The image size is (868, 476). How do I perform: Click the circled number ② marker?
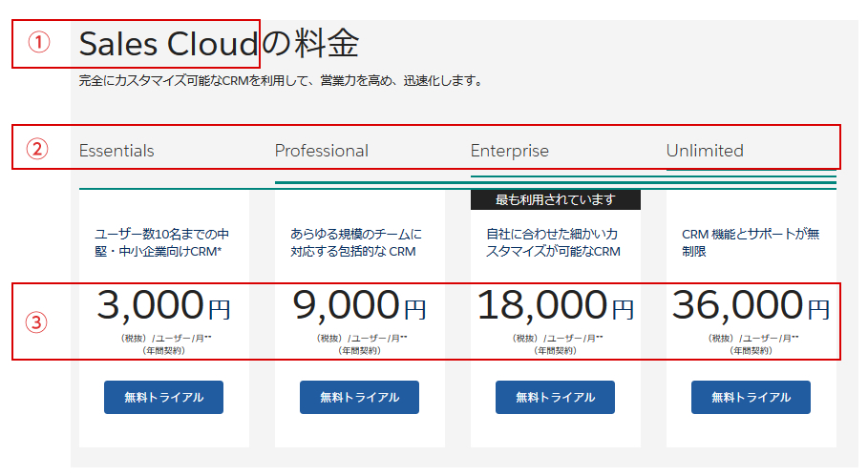click(37, 149)
